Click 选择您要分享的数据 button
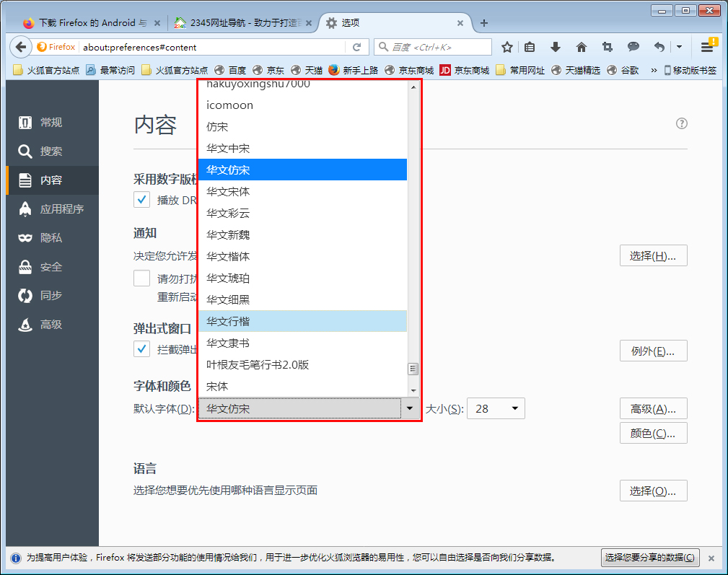This screenshot has width=728, height=575. [649, 558]
